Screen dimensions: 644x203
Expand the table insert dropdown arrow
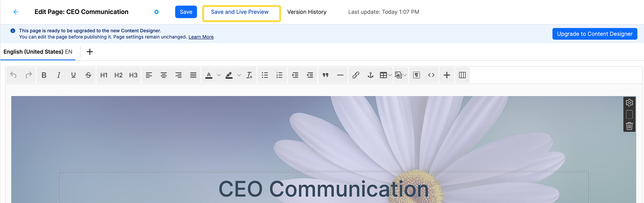390,75
